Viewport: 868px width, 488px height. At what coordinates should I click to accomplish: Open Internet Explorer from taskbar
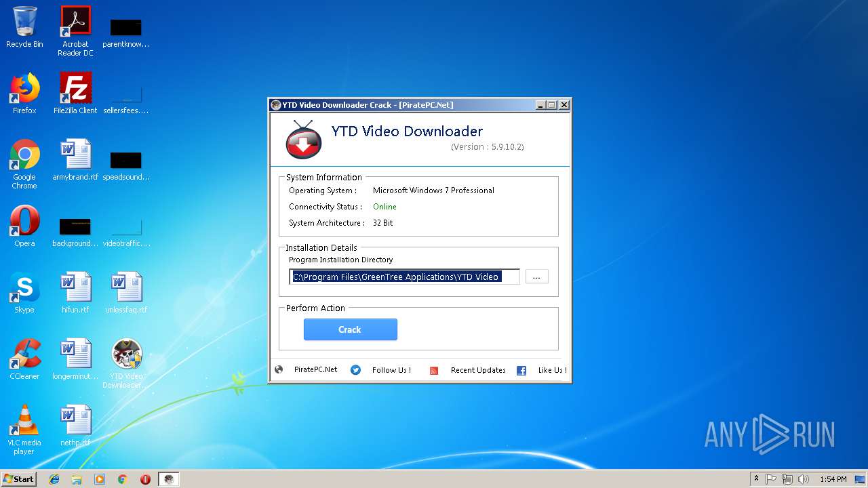[x=54, y=479]
